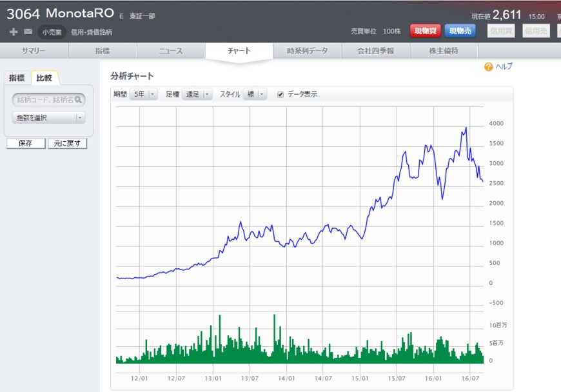Open the 会社四季報 tab

[x=375, y=51]
